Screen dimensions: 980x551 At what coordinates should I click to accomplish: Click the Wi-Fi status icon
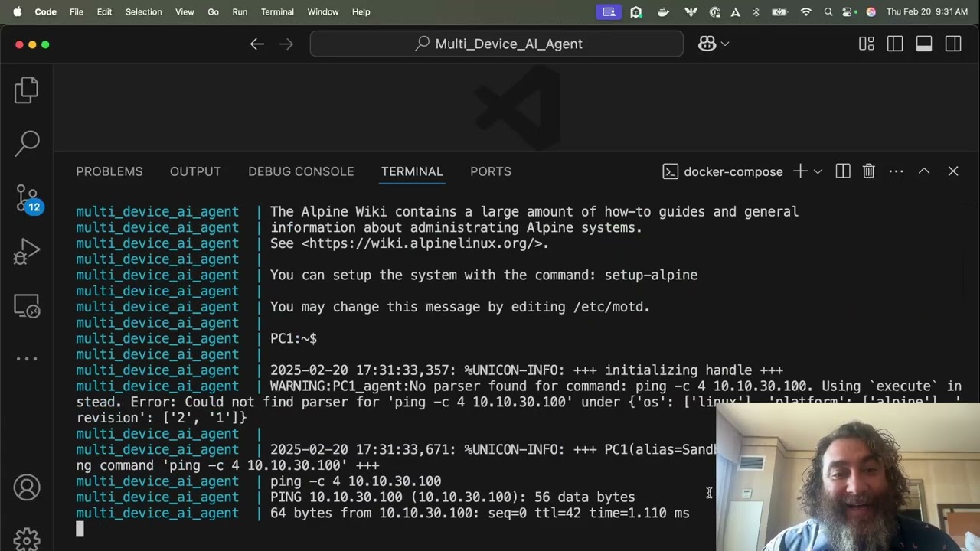[805, 11]
